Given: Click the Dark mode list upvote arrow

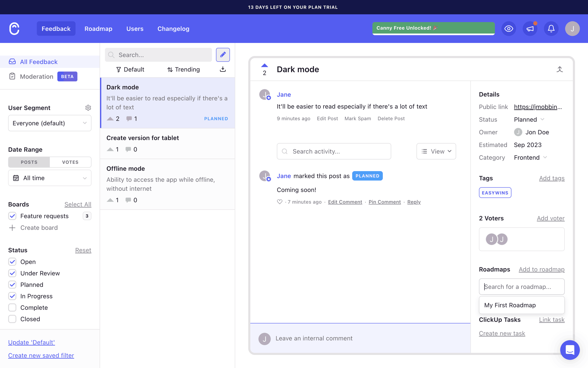Looking at the screenshot, I should (110, 119).
